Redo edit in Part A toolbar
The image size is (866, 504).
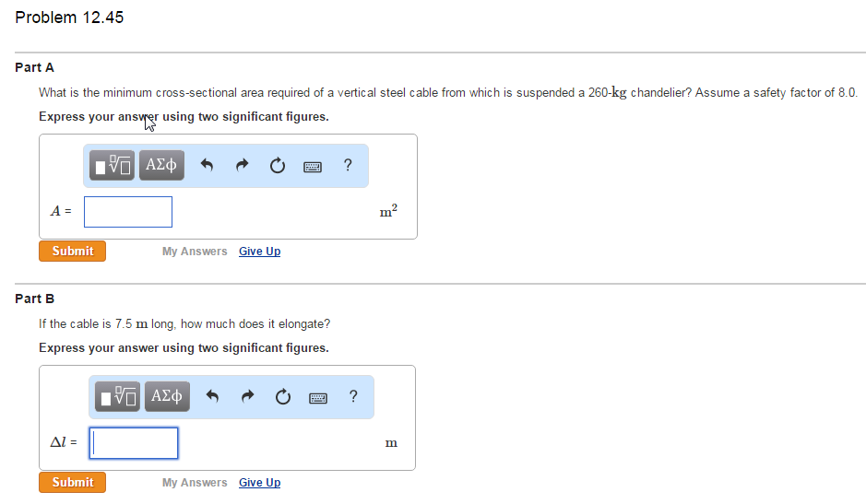pyautogui.click(x=242, y=165)
